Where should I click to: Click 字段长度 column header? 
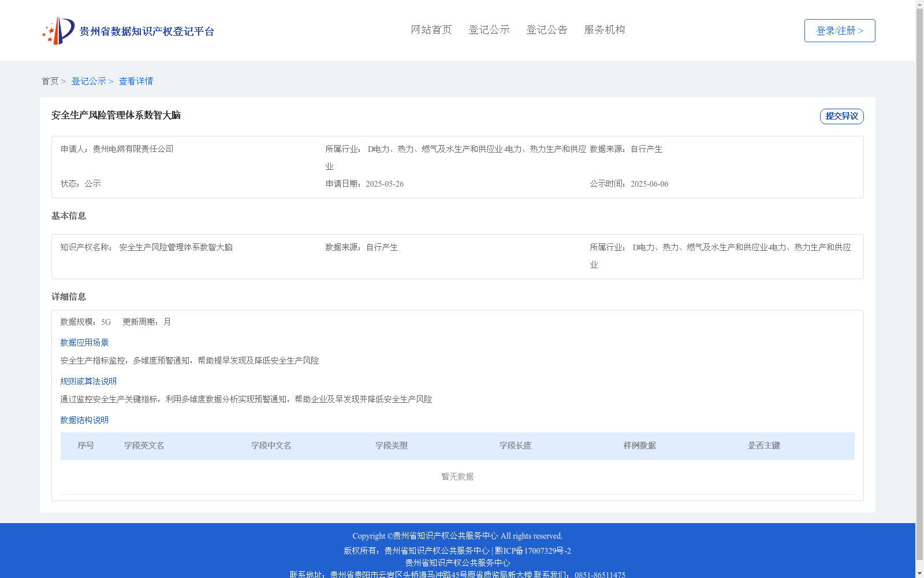point(516,446)
